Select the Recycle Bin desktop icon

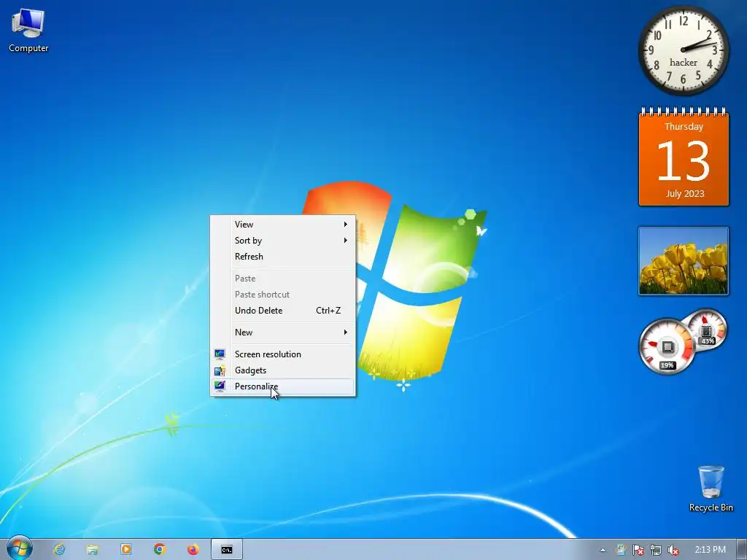pos(711,489)
